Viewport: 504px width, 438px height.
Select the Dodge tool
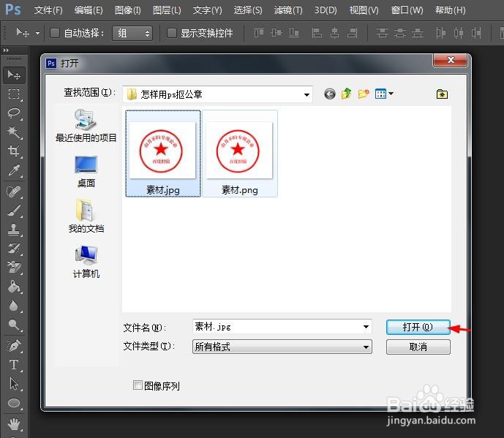point(14,325)
